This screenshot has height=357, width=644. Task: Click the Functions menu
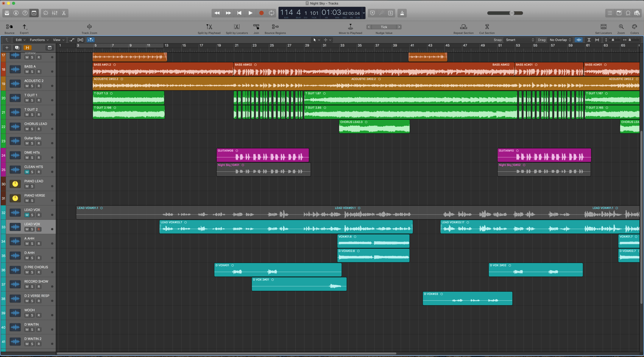pyautogui.click(x=38, y=40)
